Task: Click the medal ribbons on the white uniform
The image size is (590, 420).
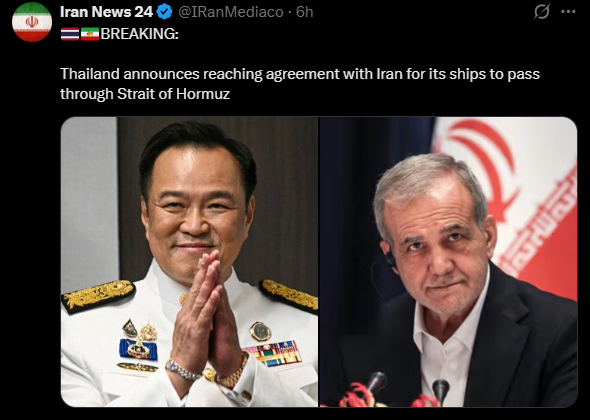Action: (275, 353)
